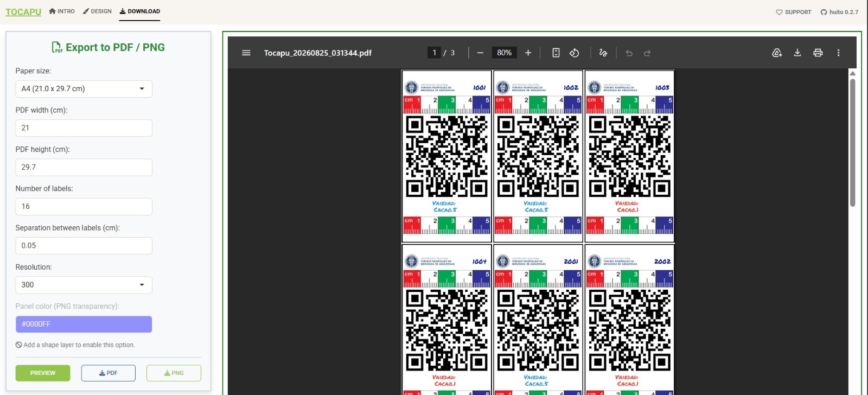
Task: Save the PDF to Drive icon
Action: [777, 53]
